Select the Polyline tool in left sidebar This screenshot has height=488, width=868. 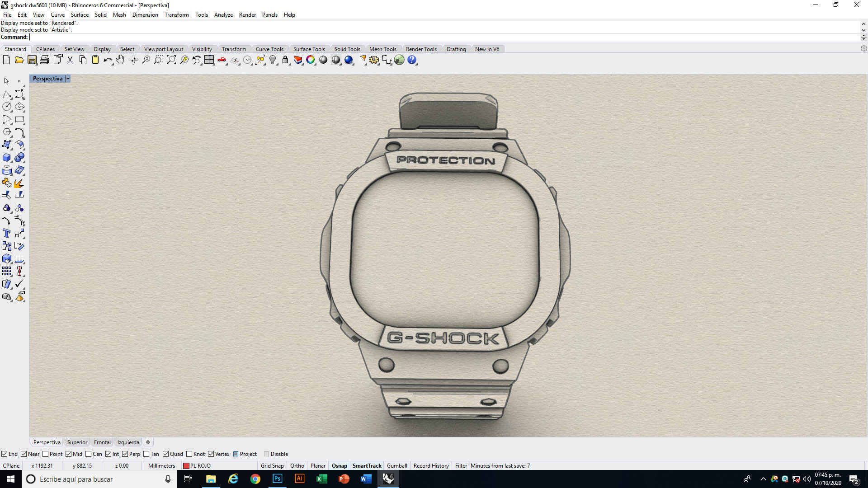point(7,94)
